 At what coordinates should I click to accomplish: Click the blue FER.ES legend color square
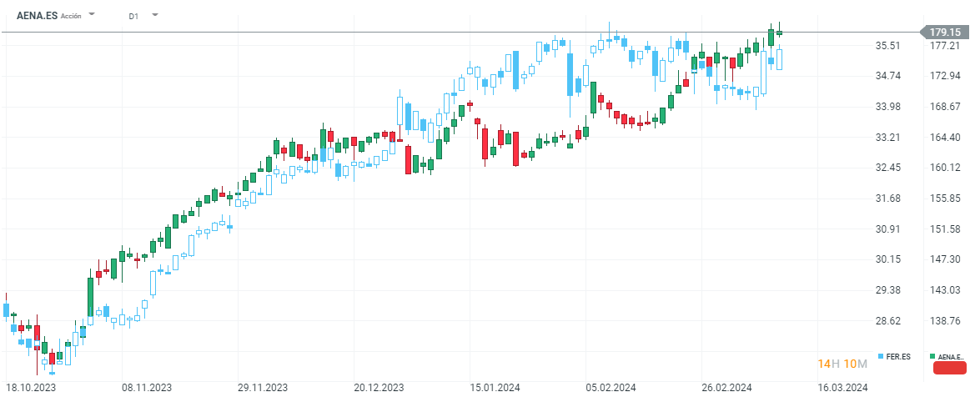point(881,356)
